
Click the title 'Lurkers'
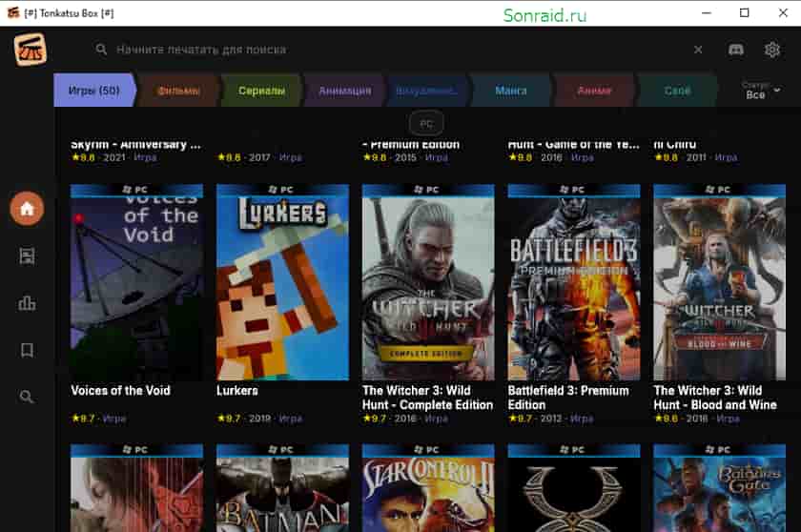(x=237, y=391)
